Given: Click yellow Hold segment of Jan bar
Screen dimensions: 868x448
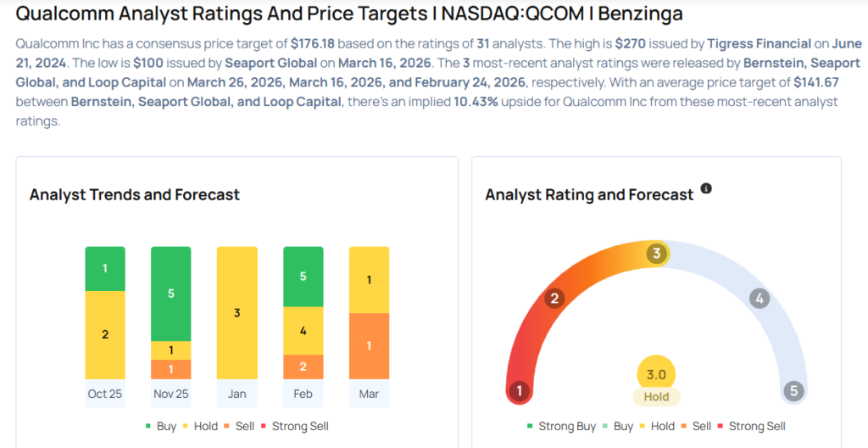Looking at the screenshot, I should click(x=237, y=313).
